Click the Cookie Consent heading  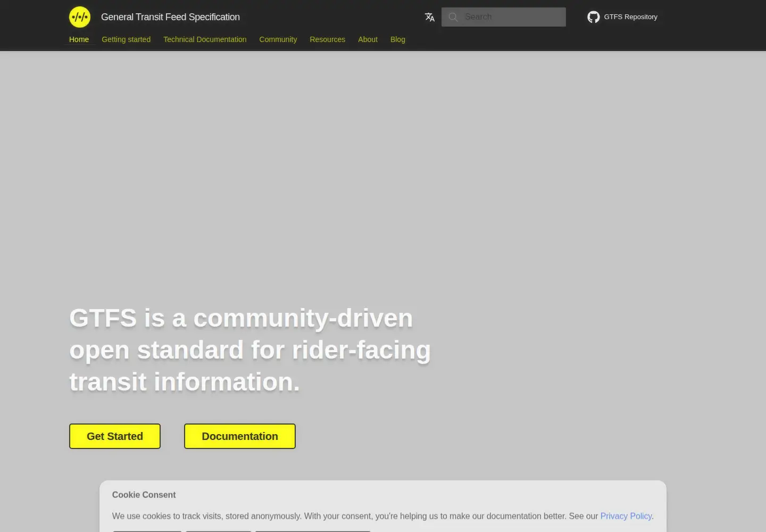(144, 495)
